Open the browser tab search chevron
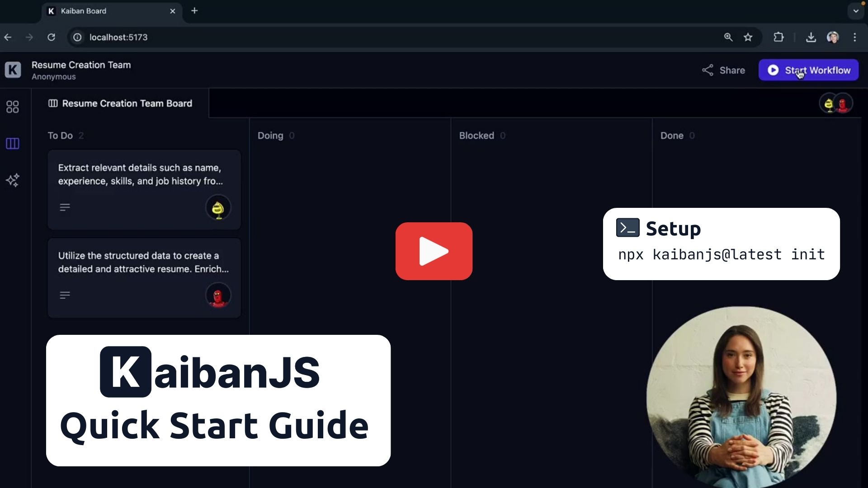868x488 pixels. coord(855,11)
